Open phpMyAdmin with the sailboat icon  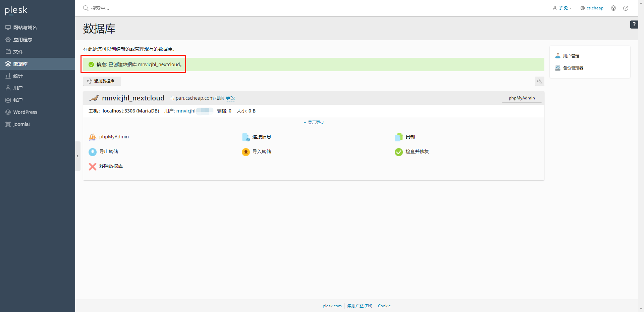pyautogui.click(x=93, y=137)
